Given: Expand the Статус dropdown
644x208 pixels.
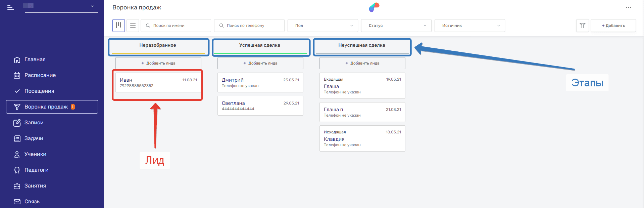Looking at the screenshot, I should 396,26.
